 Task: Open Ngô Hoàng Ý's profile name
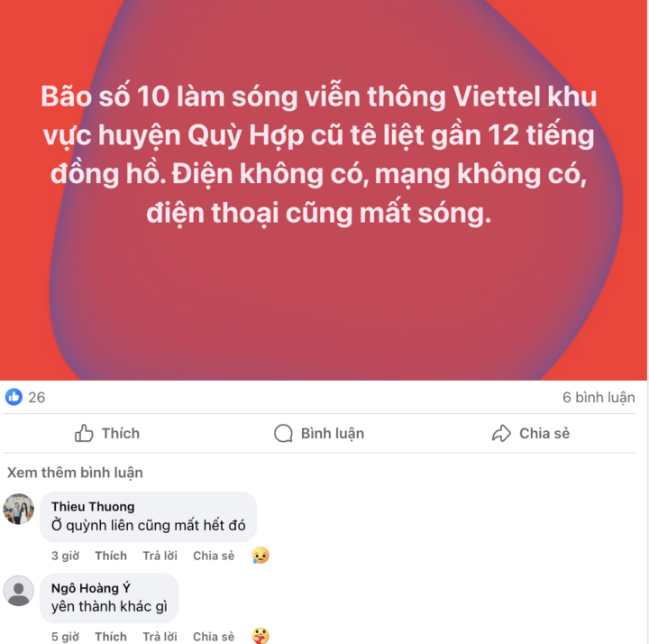tap(91, 588)
